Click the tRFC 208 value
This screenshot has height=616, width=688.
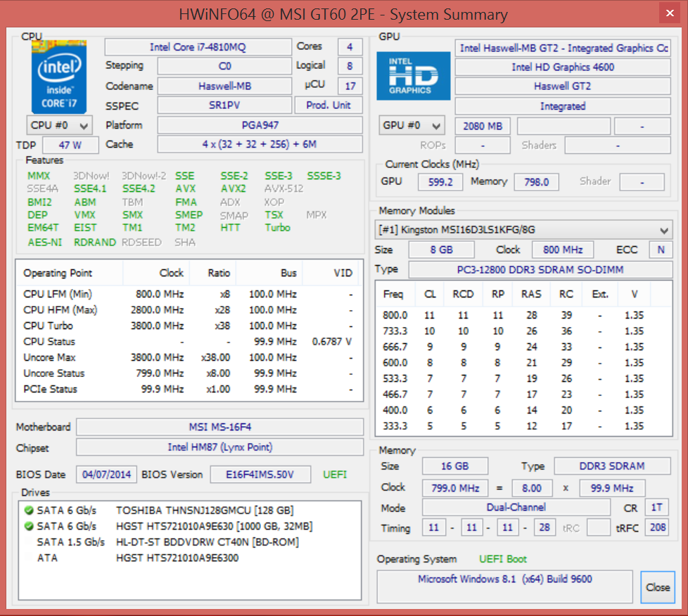(x=657, y=527)
